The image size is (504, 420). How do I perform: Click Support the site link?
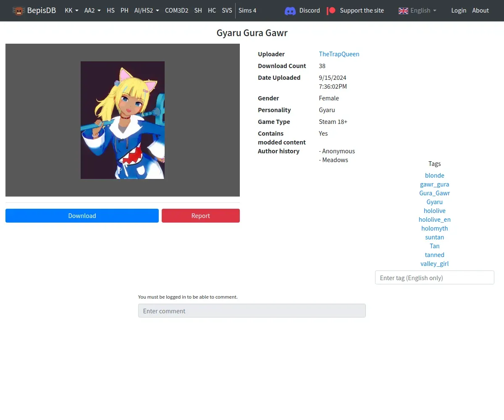[x=362, y=10]
